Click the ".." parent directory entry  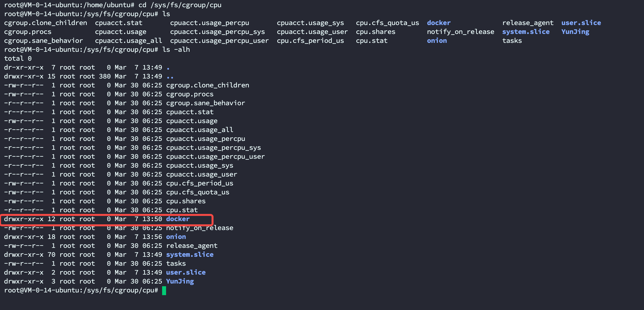pyautogui.click(x=170, y=76)
